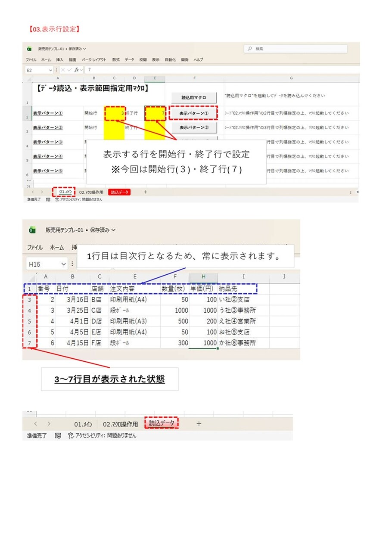Open ホーム tab in the H16 window
Viewport: 392px width, 534px height.
[x=57, y=248]
